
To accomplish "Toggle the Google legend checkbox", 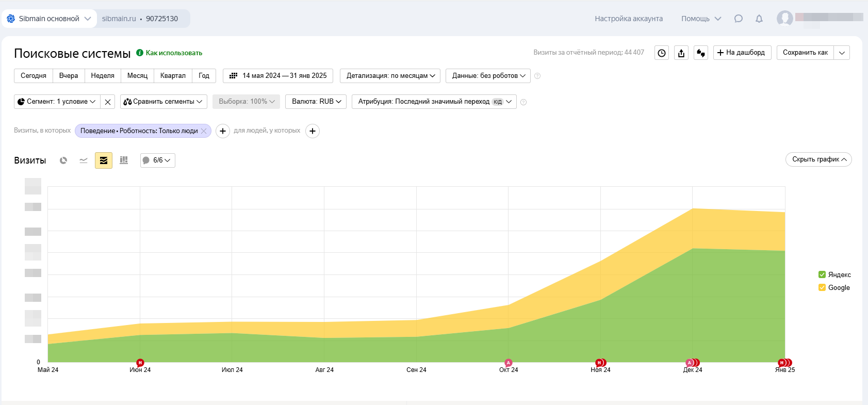I will 822,287.
